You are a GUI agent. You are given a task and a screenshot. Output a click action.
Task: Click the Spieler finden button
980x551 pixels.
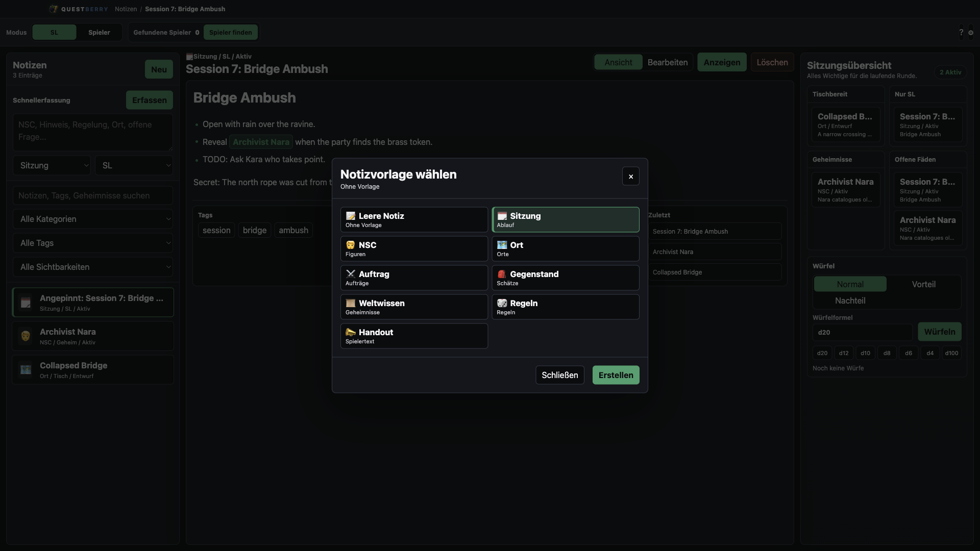pyautogui.click(x=230, y=32)
